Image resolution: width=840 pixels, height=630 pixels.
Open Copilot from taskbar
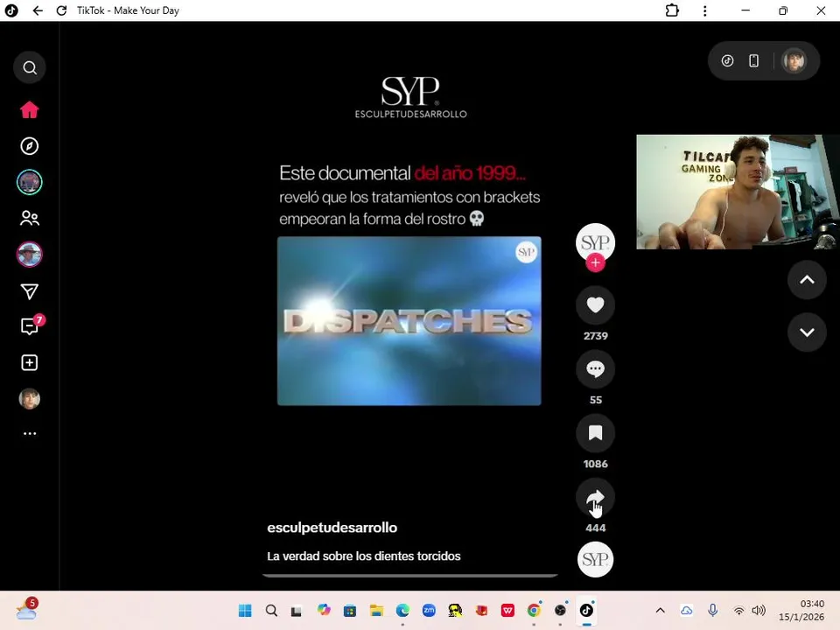pyautogui.click(x=324, y=610)
